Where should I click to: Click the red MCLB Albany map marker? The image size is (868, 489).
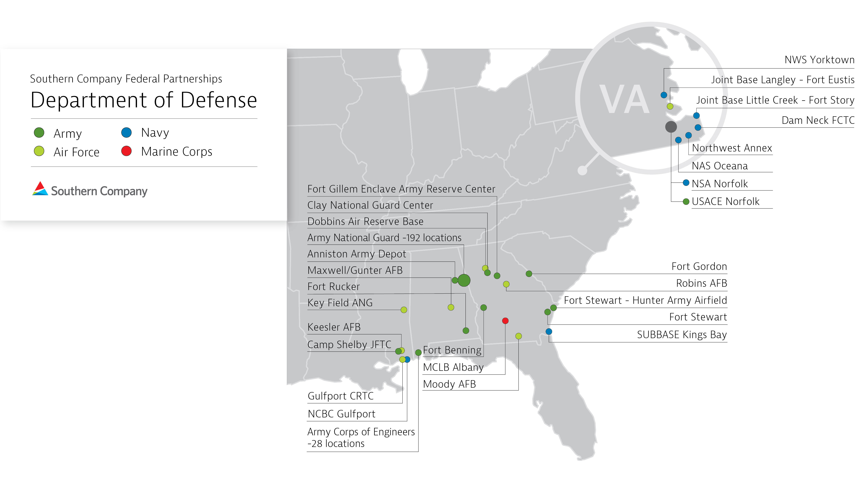point(505,321)
